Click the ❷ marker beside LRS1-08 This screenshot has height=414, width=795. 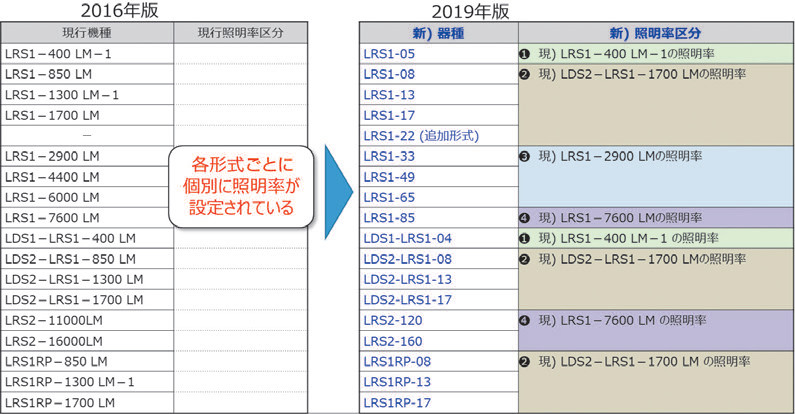tap(525, 74)
